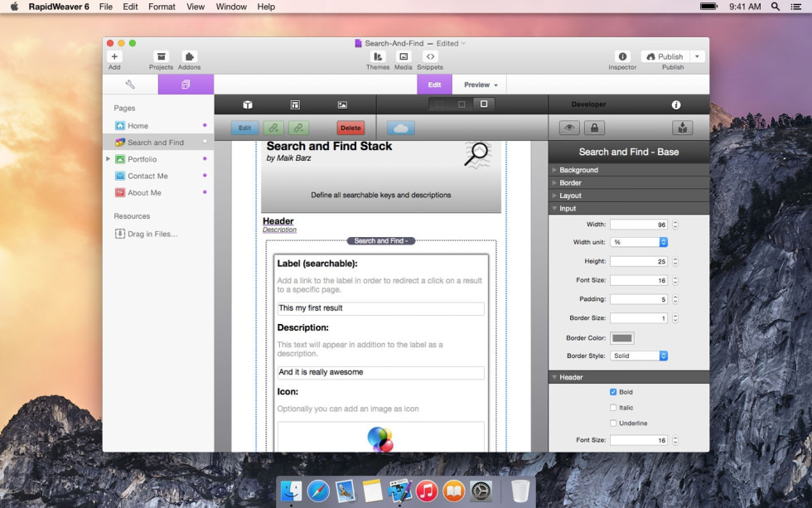Select the second dotted outline view mode
This screenshot has width=812, height=508.
[x=462, y=104]
